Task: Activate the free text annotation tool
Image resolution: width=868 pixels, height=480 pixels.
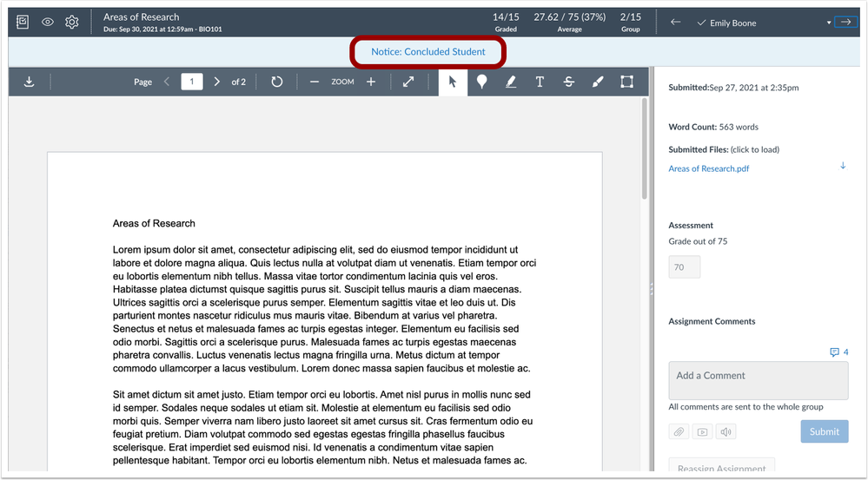Action: [540, 82]
